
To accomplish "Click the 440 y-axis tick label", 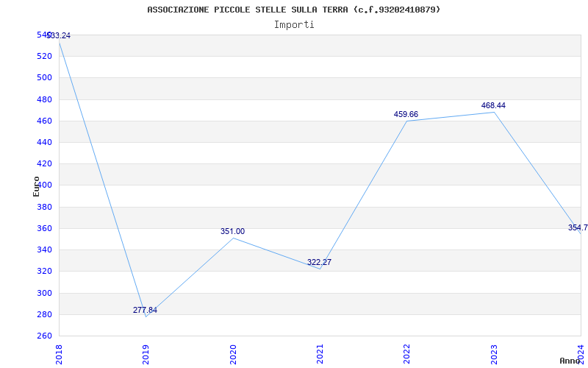I will coord(44,142).
